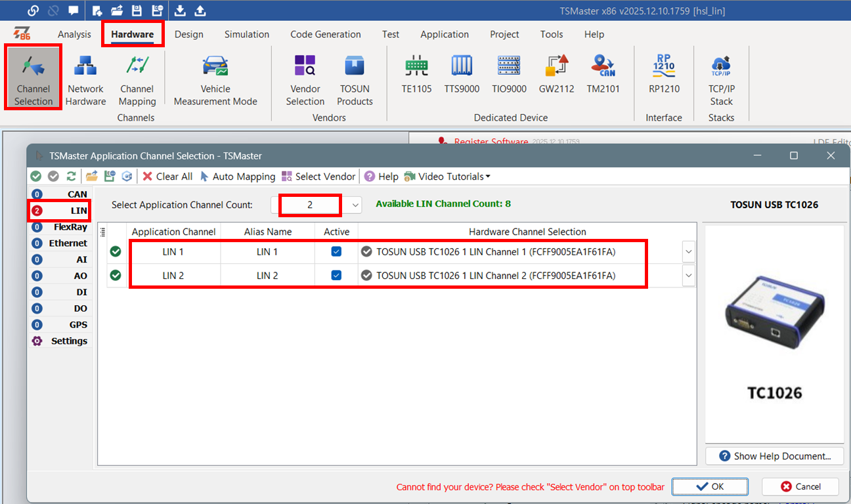Viewport: 851px width, 504px height.
Task: Select the LIN channel category
Action: coord(60,211)
